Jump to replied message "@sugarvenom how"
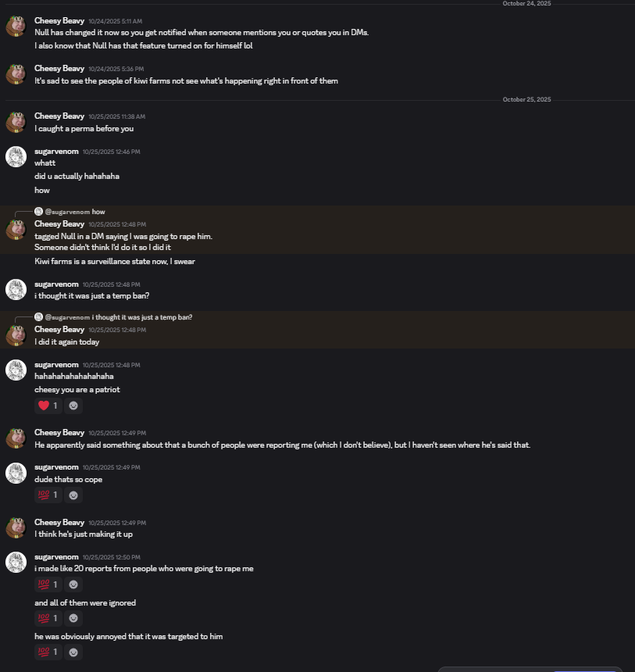The width and height of the screenshot is (635, 672). pos(75,212)
